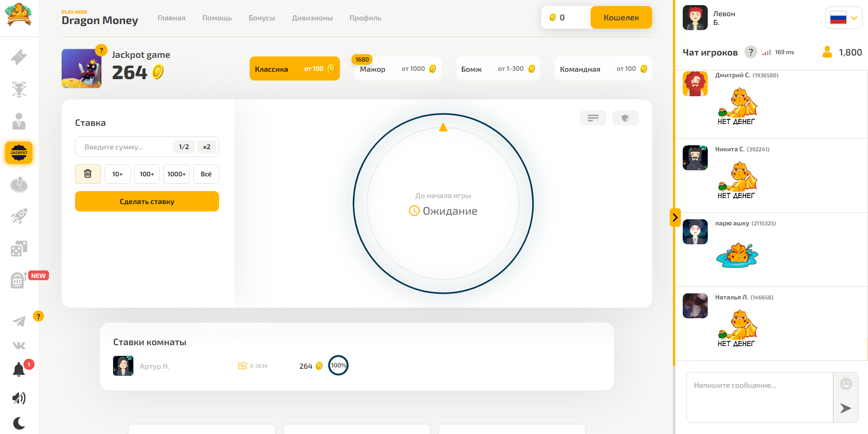Toggle dark mode moon icon
Image resolution: width=868 pixels, height=434 pixels.
tap(19, 423)
